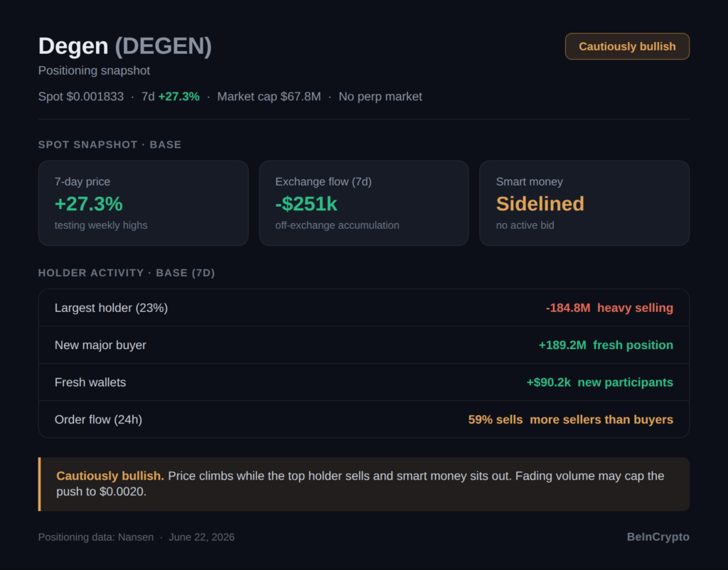
Task: Open the Exchange flow (7d) card
Action: [x=363, y=203]
